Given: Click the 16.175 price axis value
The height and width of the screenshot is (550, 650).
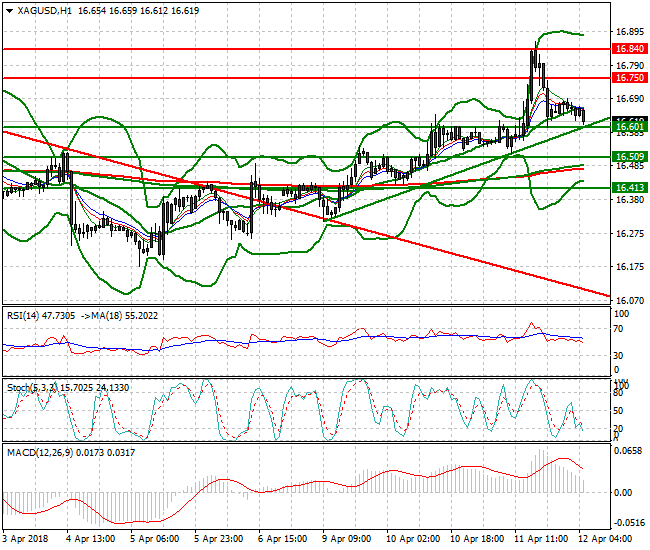Looking at the screenshot, I should [x=630, y=267].
